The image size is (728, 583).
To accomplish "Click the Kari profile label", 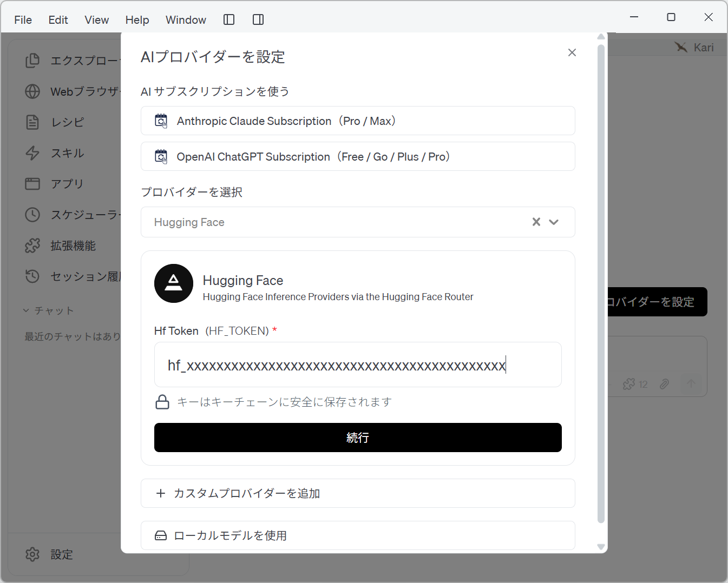I will click(704, 48).
